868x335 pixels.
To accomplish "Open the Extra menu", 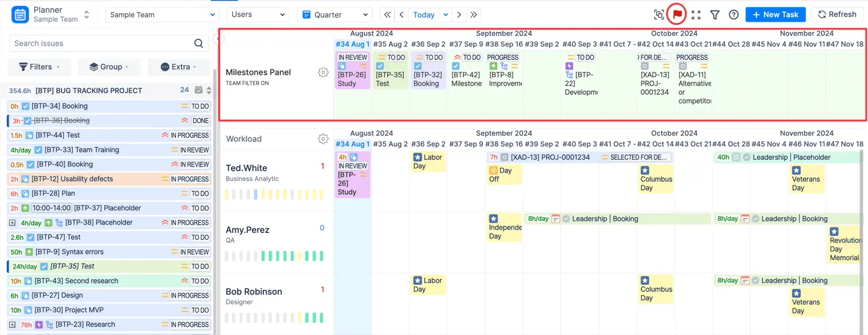I will click(x=180, y=67).
